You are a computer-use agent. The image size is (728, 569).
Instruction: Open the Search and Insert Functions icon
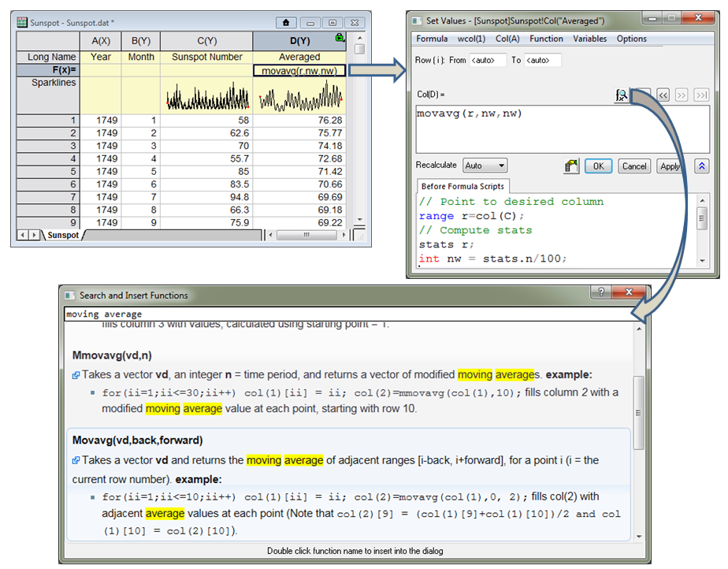click(622, 95)
